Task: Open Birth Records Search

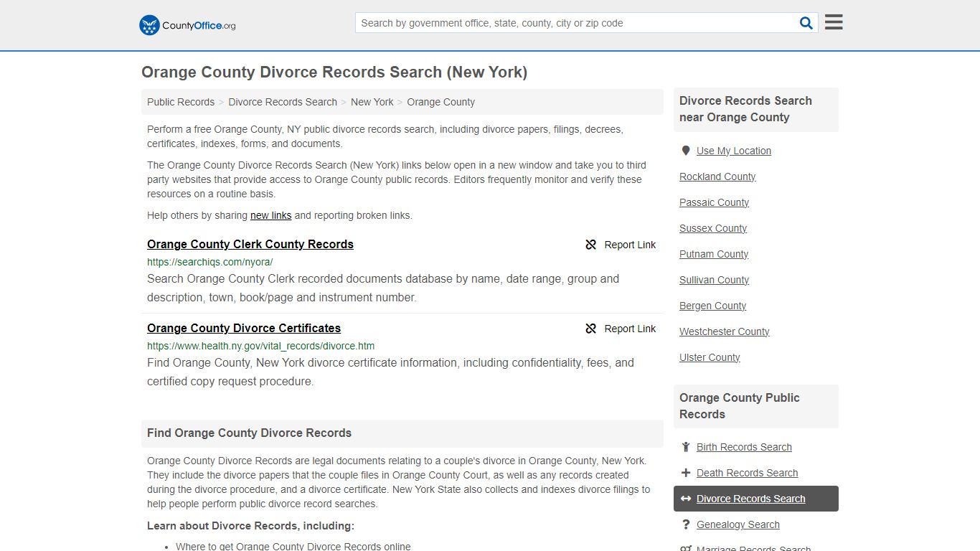Action: pyautogui.click(x=744, y=447)
